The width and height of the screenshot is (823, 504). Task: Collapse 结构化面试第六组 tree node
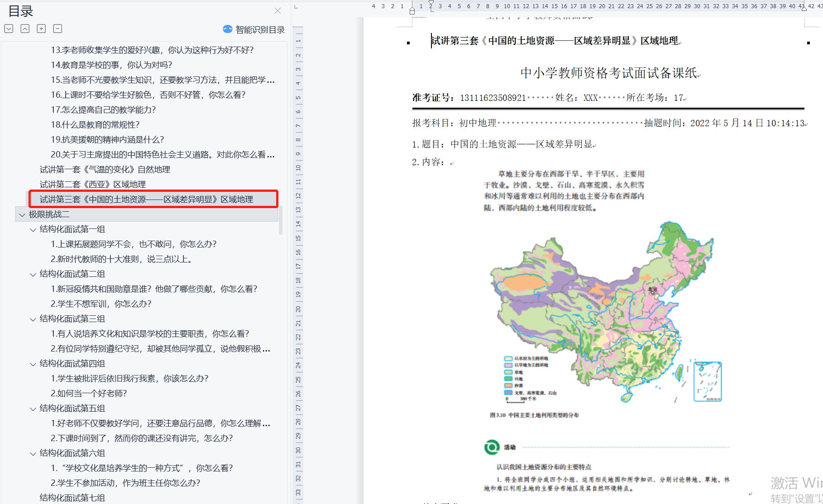pos(33,454)
